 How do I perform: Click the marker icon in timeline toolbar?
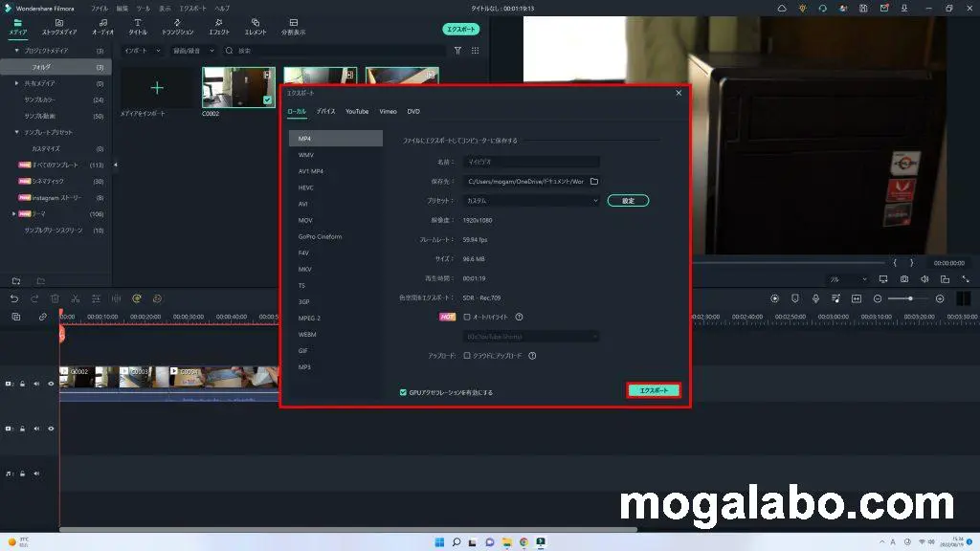tap(794, 298)
